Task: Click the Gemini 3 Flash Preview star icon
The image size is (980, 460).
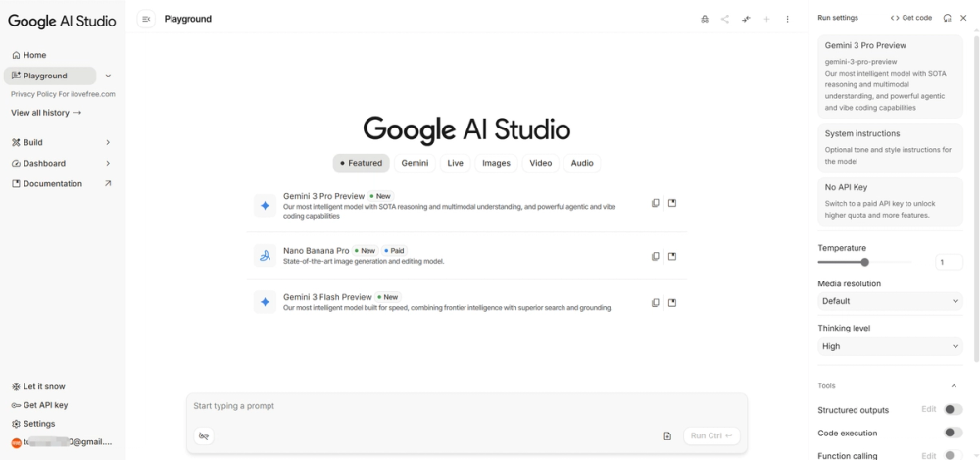Action: [x=265, y=302]
